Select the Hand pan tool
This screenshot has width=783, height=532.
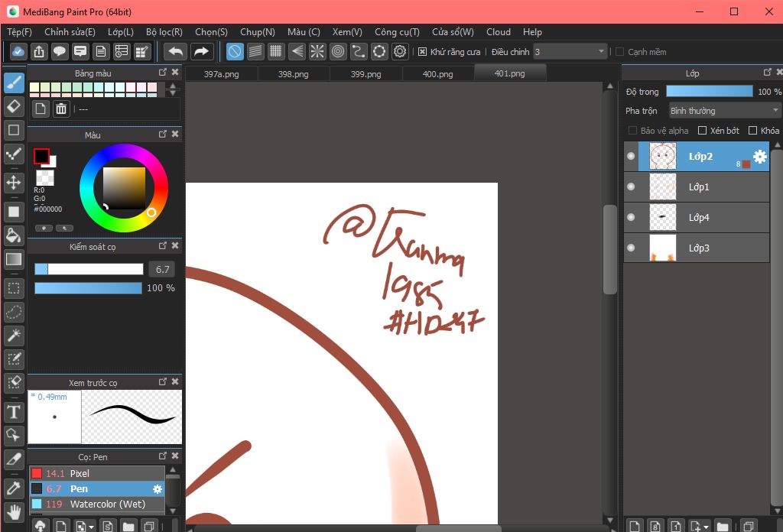click(x=14, y=511)
